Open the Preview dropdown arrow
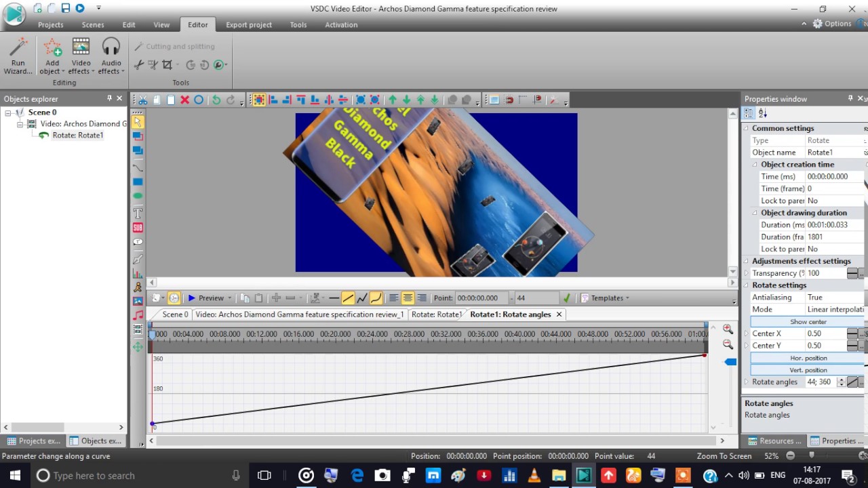868x488 pixels. click(x=230, y=298)
